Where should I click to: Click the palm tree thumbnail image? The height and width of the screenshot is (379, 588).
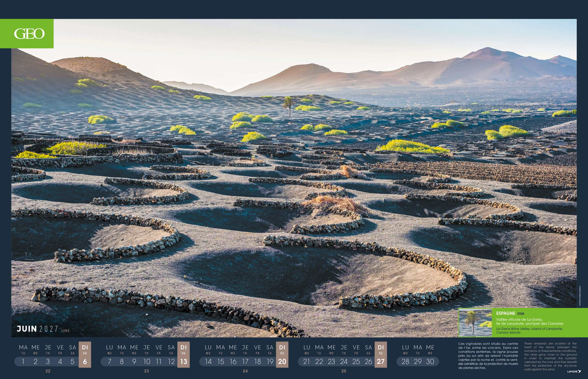(x=475, y=322)
